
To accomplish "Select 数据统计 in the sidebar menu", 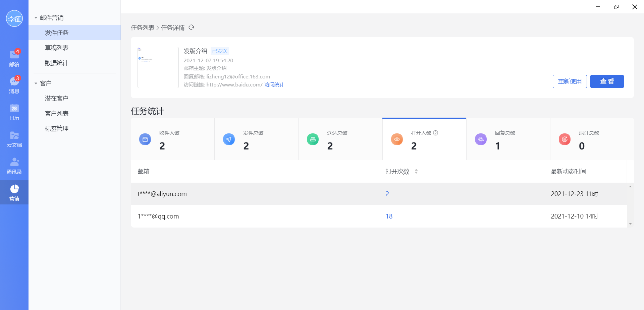I will 57,63.
